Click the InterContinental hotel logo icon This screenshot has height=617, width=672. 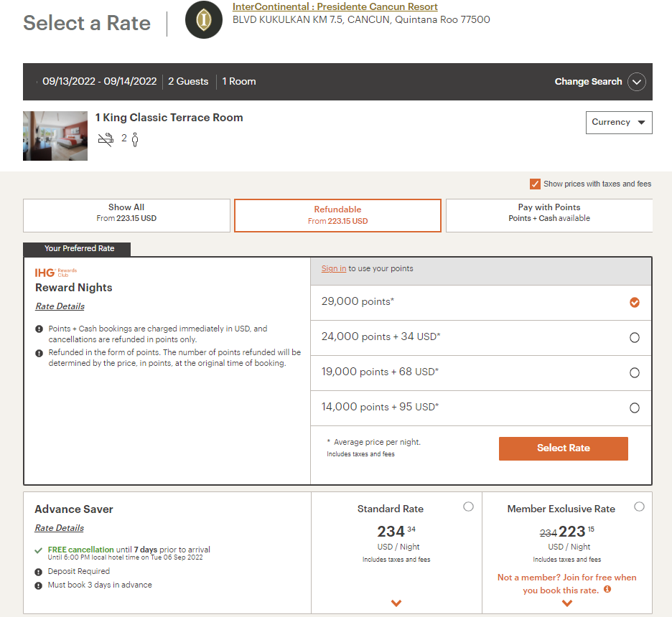[204, 19]
